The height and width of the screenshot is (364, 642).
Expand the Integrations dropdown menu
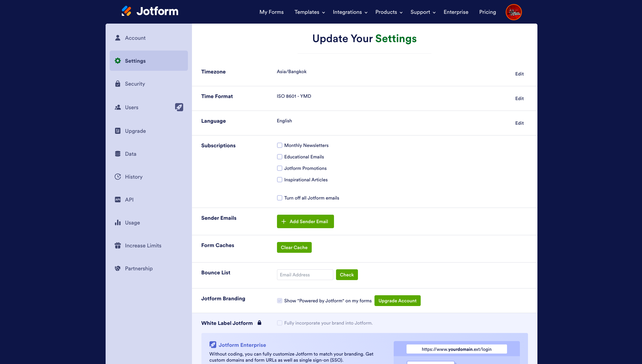350,12
